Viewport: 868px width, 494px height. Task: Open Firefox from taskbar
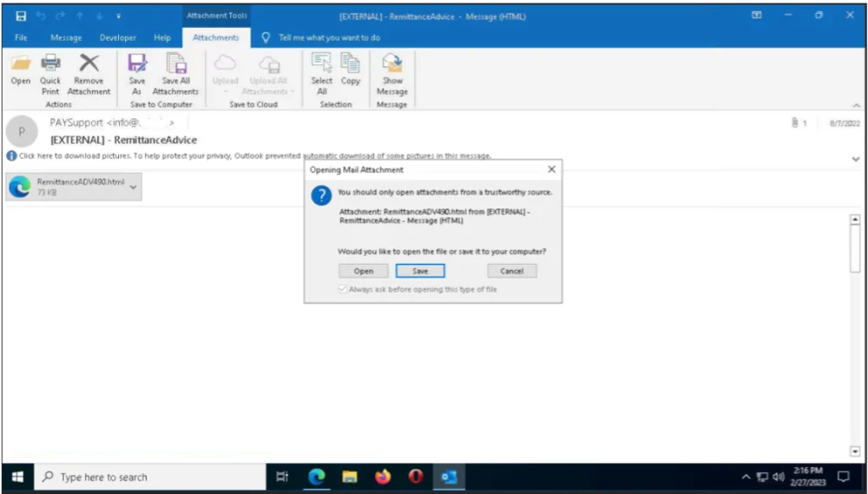coord(383,477)
